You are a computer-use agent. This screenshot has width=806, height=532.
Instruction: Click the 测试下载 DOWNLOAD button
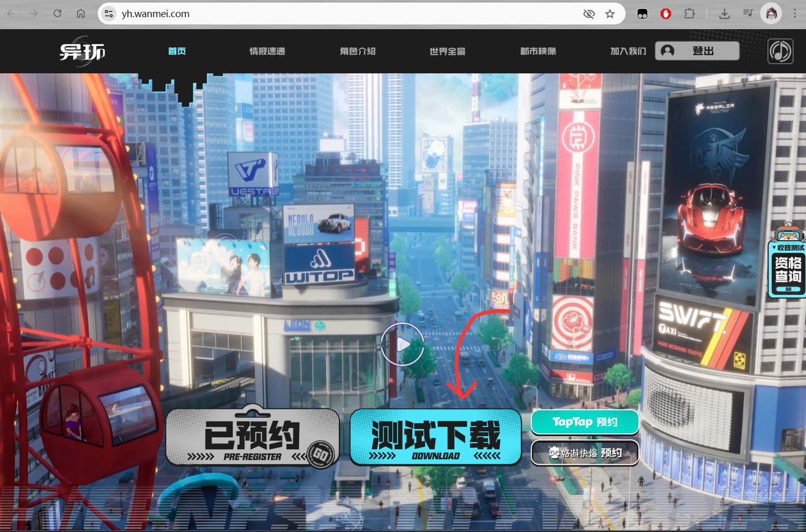click(436, 437)
